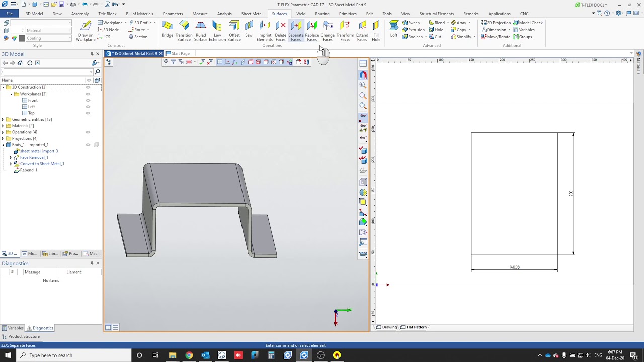Viewport: 644px width, 362px height.
Task: Open the Weld ribbon tab
Action: point(301,14)
